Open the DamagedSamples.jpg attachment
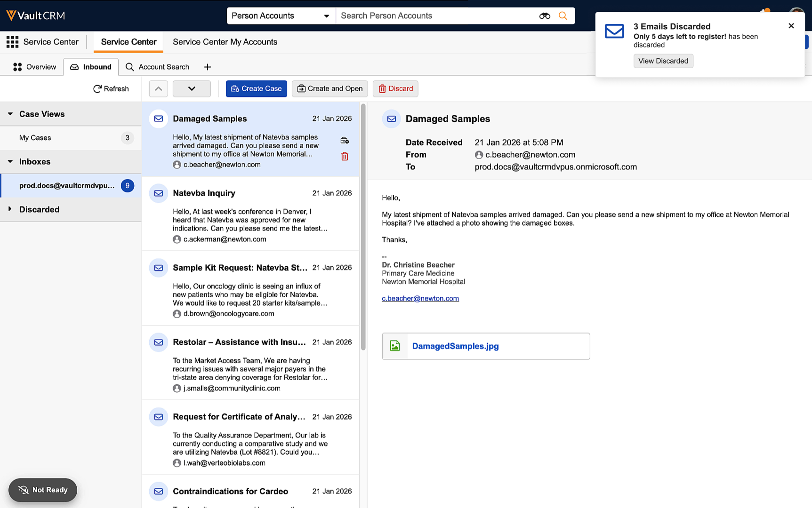The image size is (812, 508). (x=455, y=346)
